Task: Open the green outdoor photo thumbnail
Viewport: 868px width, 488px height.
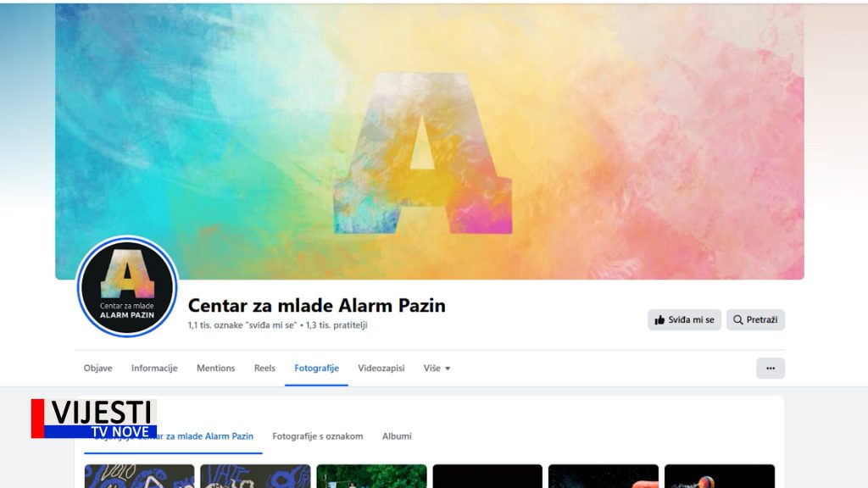Action: pos(371,476)
